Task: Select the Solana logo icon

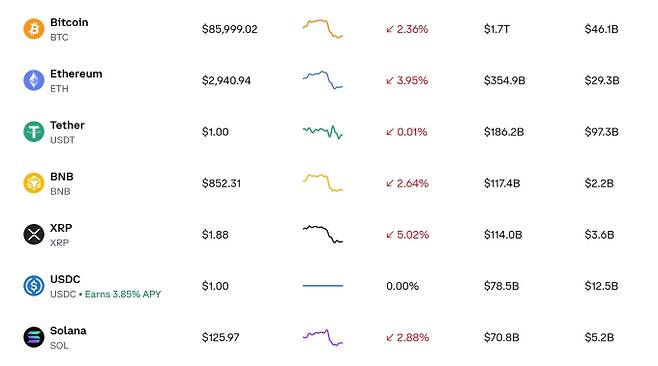Action: (x=34, y=337)
